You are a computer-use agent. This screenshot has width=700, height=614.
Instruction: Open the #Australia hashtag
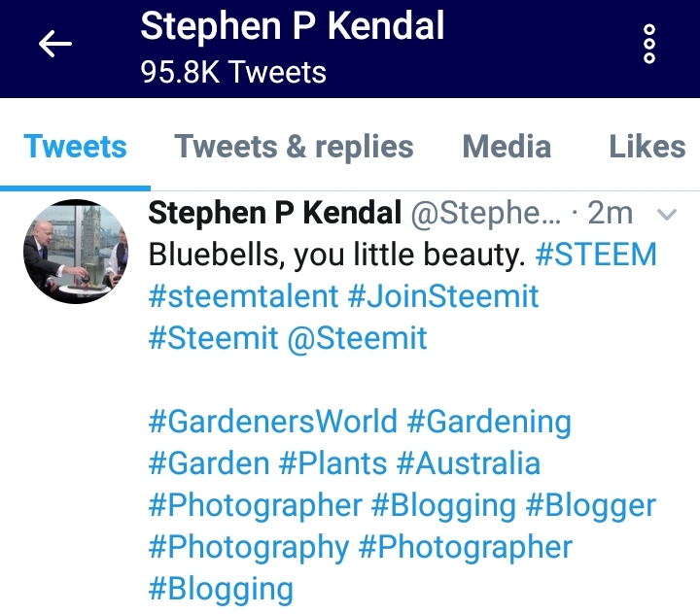pyautogui.click(x=469, y=463)
